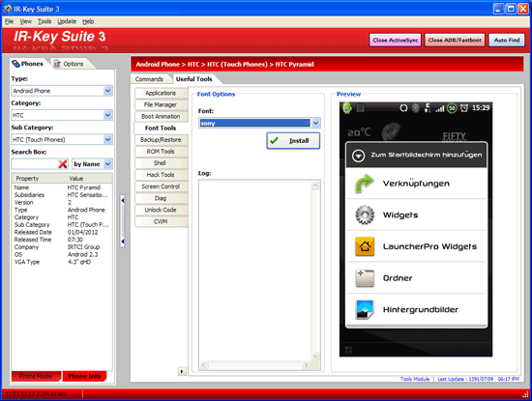Open the Type dropdown showing Android Phone
532x401 pixels.
107,91
